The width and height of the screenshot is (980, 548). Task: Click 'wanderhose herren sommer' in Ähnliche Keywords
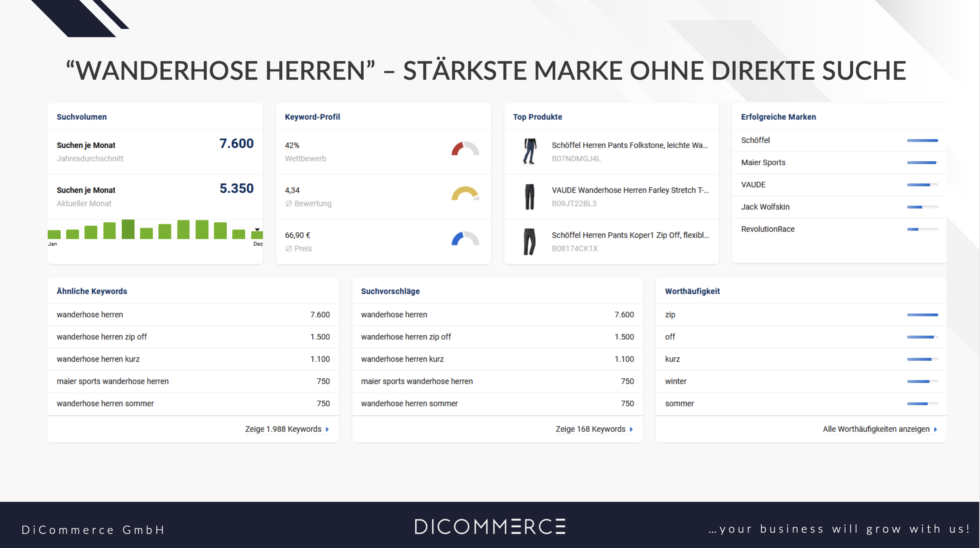click(105, 403)
